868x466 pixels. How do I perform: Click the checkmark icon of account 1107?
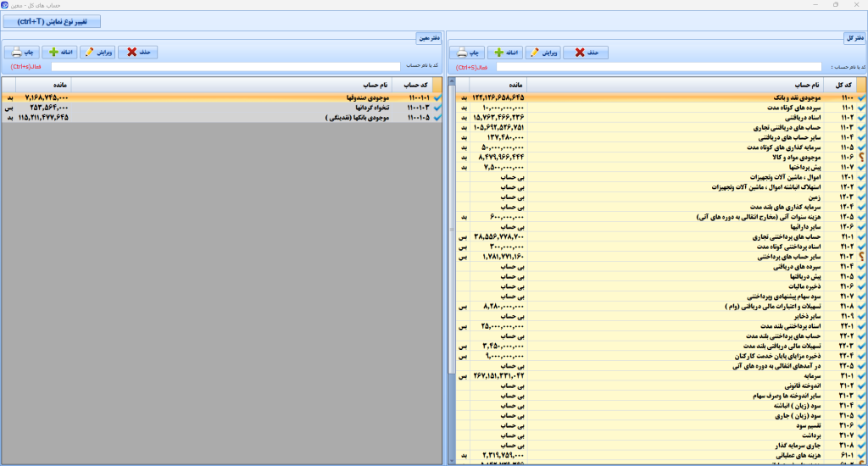pos(861,167)
